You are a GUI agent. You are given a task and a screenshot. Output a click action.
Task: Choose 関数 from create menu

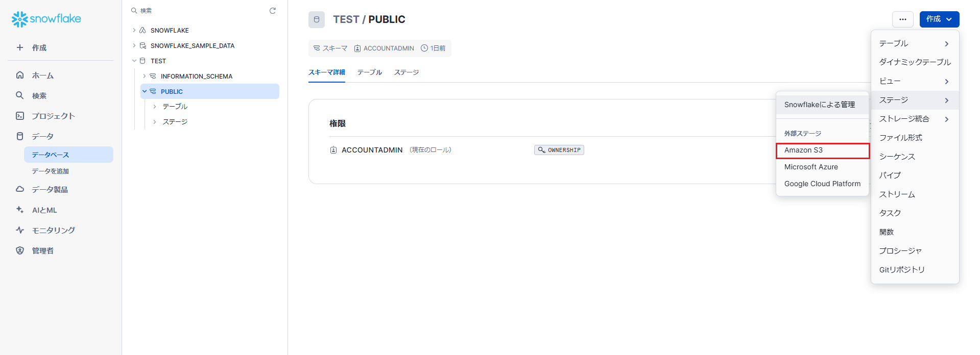click(915, 232)
